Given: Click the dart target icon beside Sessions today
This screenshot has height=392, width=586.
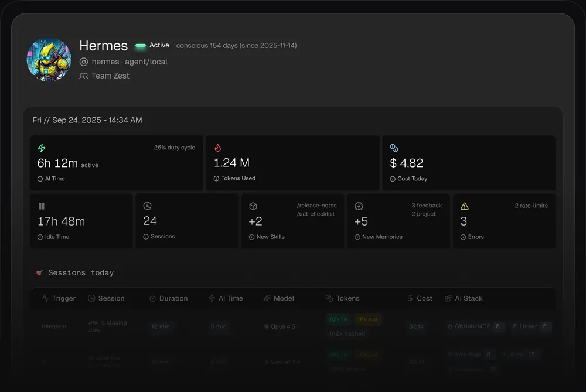Looking at the screenshot, I should (40, 272).
